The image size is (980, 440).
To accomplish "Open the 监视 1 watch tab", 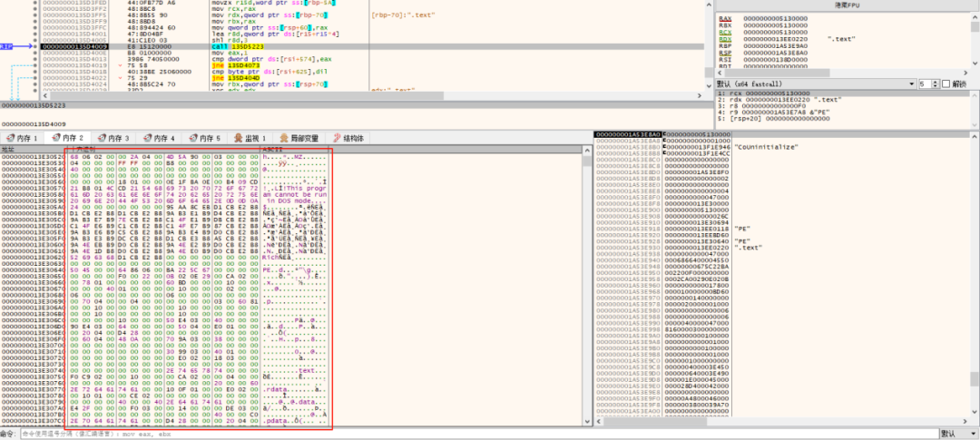I will [x=251, y=138].
